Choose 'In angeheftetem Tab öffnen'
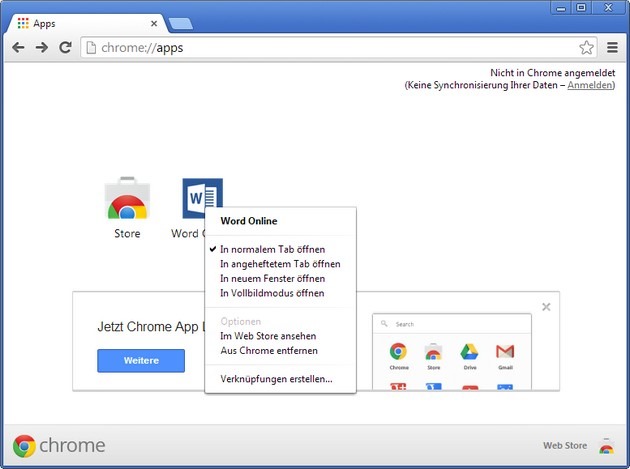The image size is (630, 469). pyautogui.click(x=280, y=264)
